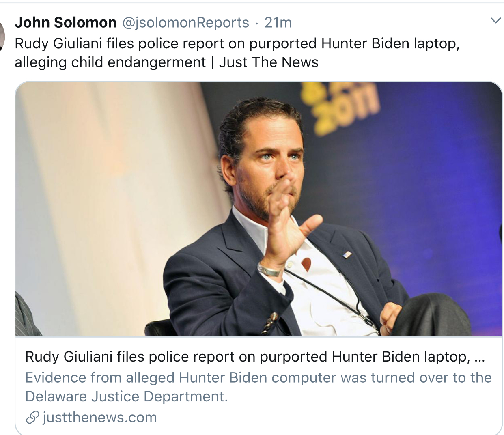Screen dimensions: 504x435
Task: Click the card description about evidence
Action: click(258, 378)
